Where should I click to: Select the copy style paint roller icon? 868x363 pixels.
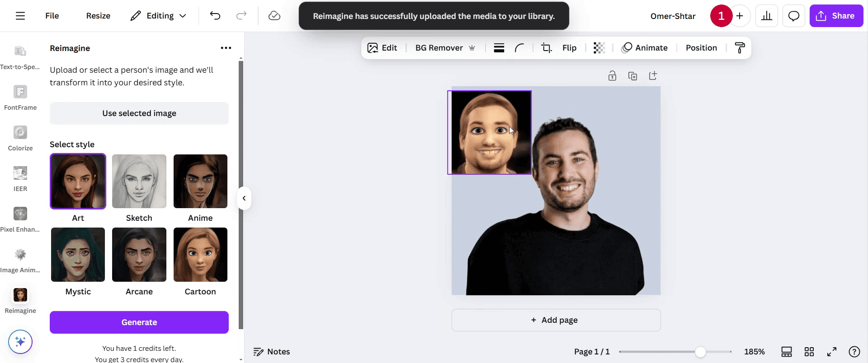click(740, 48)
